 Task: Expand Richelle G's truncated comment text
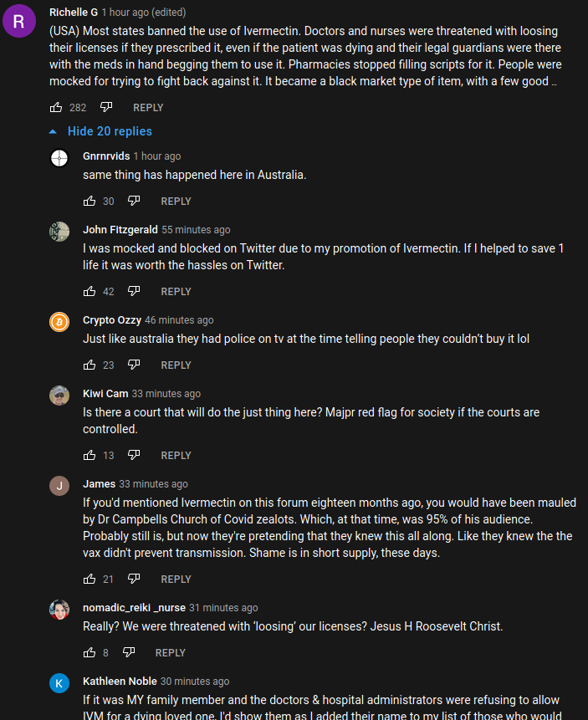tap(554, 82)
